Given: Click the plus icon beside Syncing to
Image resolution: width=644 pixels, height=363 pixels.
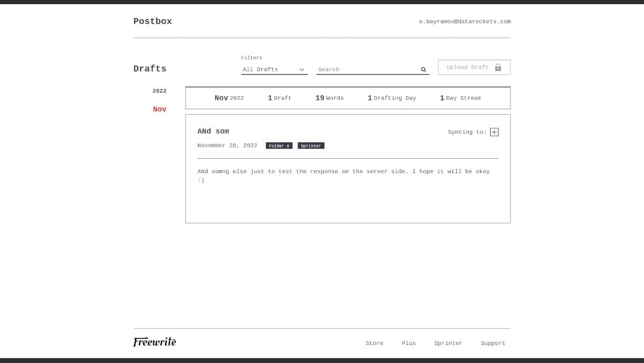Looking at the screenshot, I should click(x=494, y=132).
